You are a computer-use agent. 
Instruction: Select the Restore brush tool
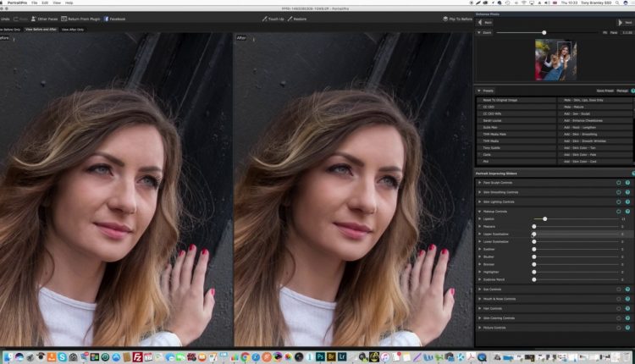pos(297,19)
